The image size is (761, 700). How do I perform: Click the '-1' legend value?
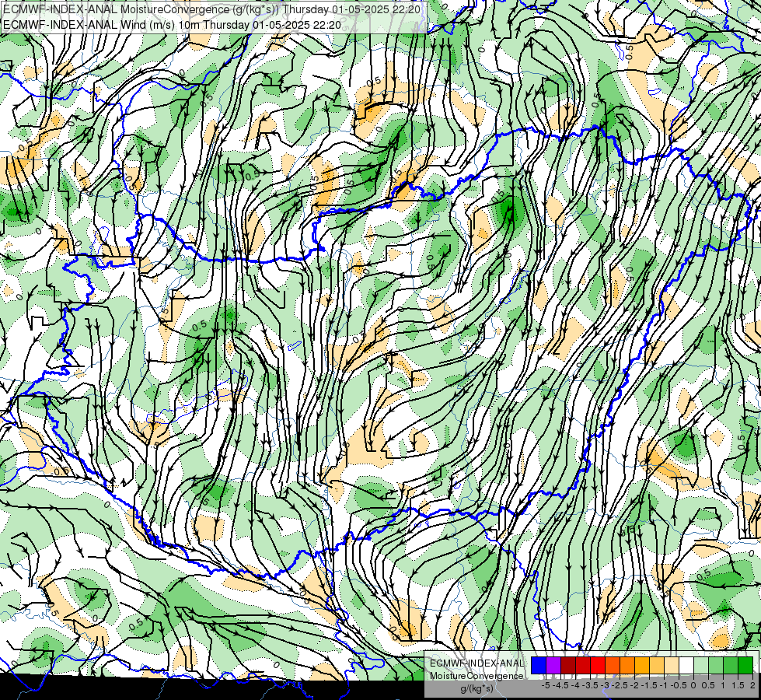coord(664,685)
